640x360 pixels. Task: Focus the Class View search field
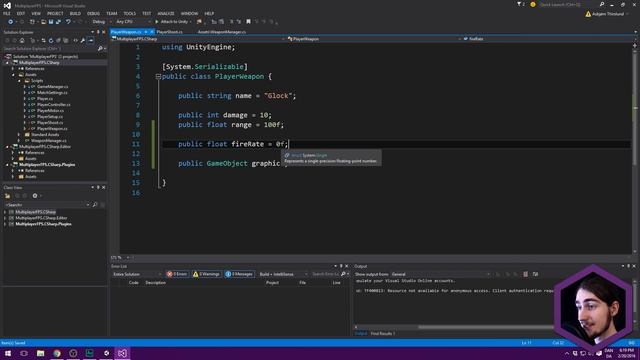point(44,205)
